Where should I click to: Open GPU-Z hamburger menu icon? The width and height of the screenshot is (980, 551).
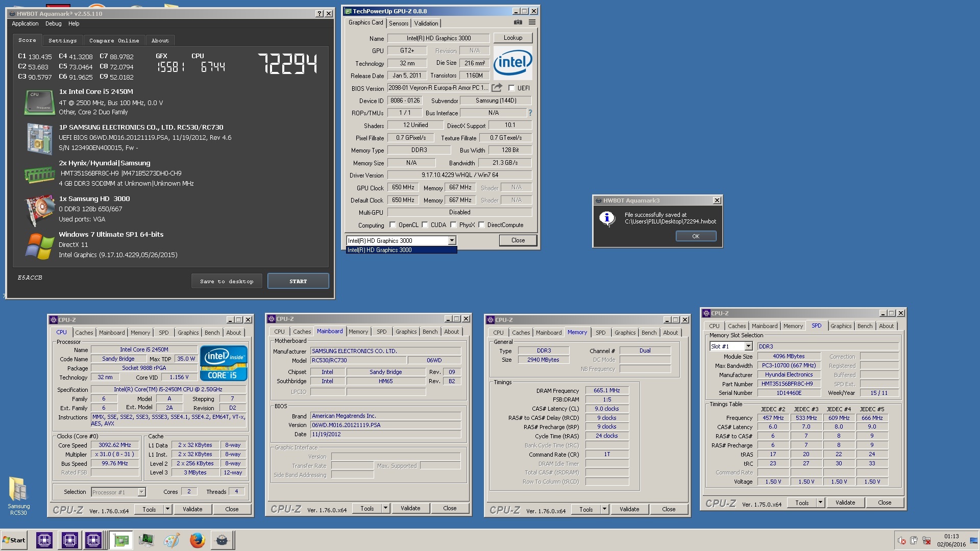pos(532,22)
